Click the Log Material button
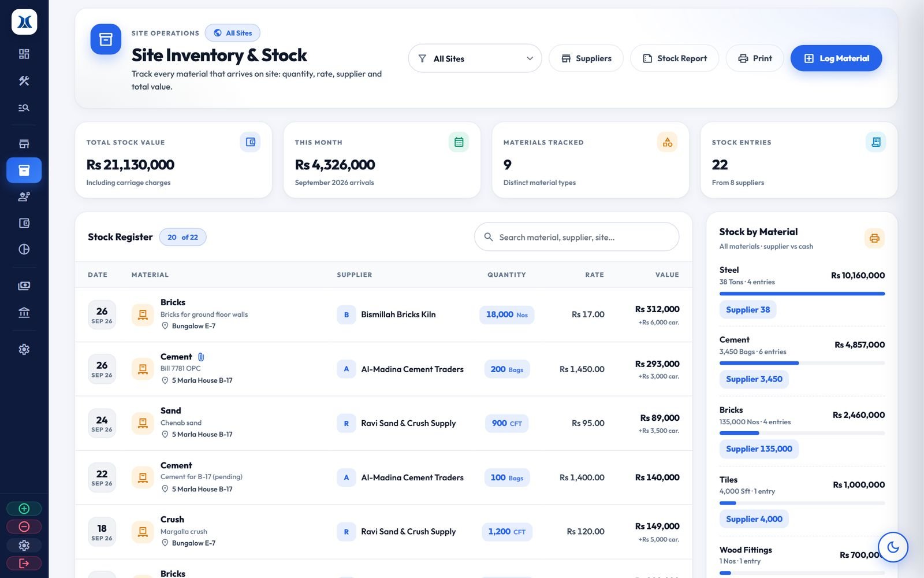Image resolution: width=924 pixels, height=578 pixels. pos(836,58)
